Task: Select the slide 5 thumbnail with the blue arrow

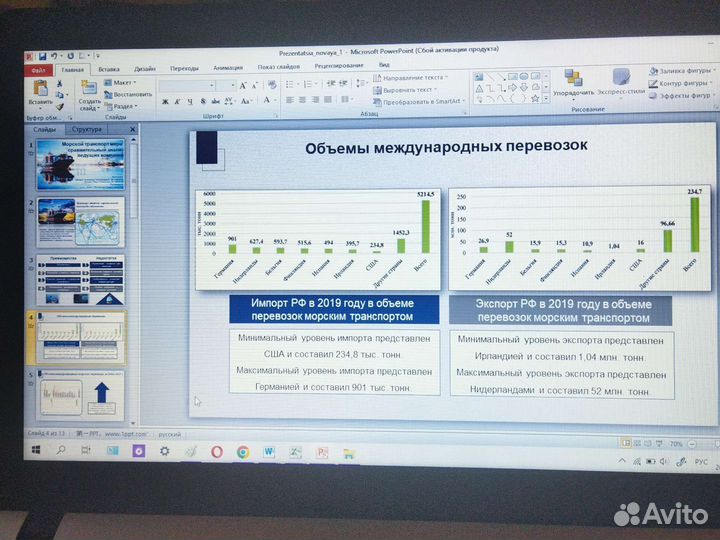Action: (x=80, y=395)
